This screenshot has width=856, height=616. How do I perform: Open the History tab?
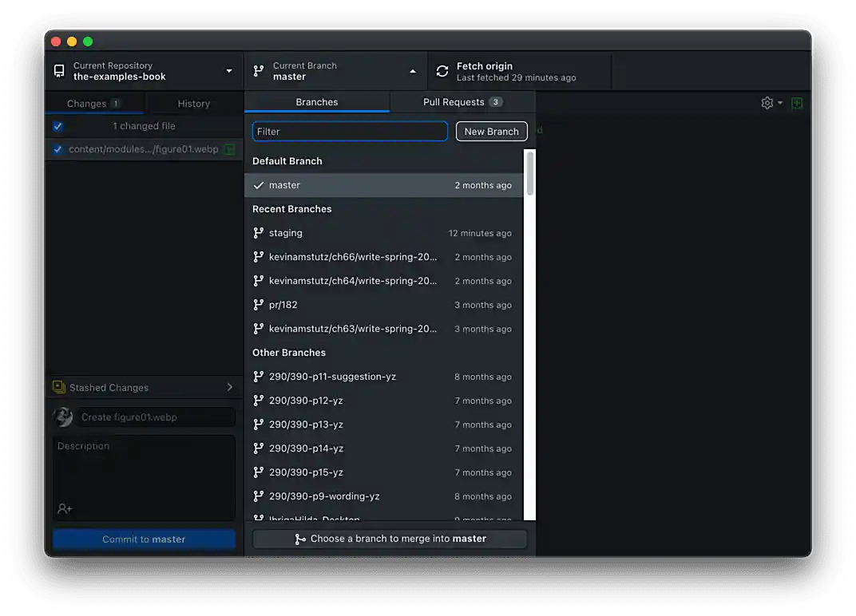tap(193, 104)
